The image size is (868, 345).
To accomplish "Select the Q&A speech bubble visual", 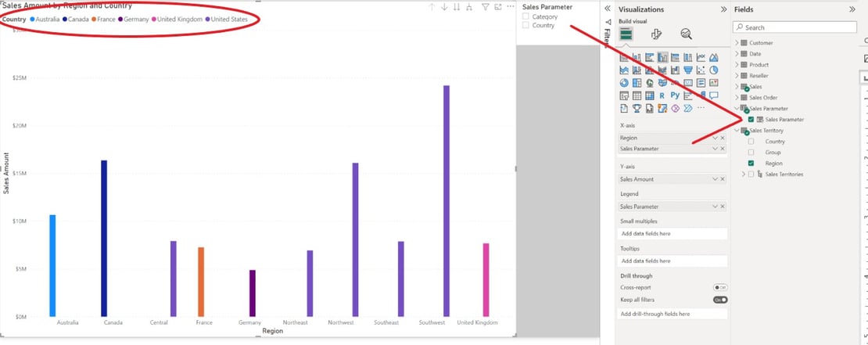I will pyautogui.click(x=713, y=95).
